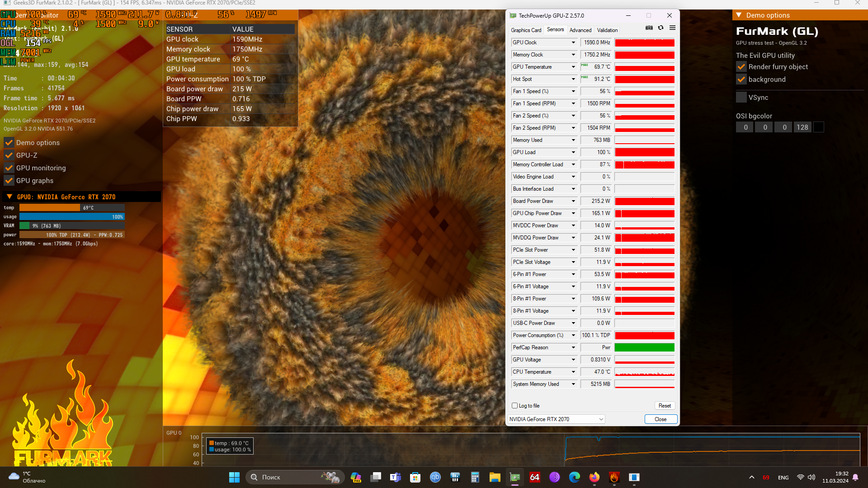The width and height of the screenshot is (868, 488).
Task: Click GPU-Z graphics card taskbar icon
Action: pos(515,477)
